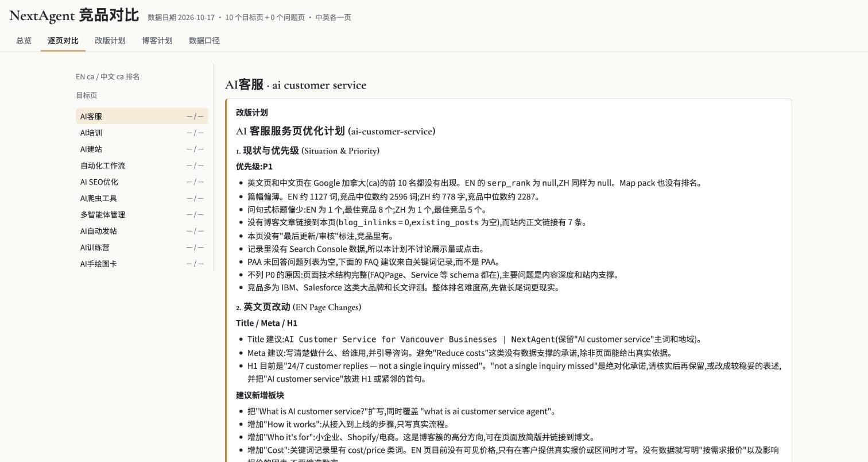Click the 优先级:P1 line
Image resolution: width=868 pixels, height=462 pixels.
tap(254, 167)
